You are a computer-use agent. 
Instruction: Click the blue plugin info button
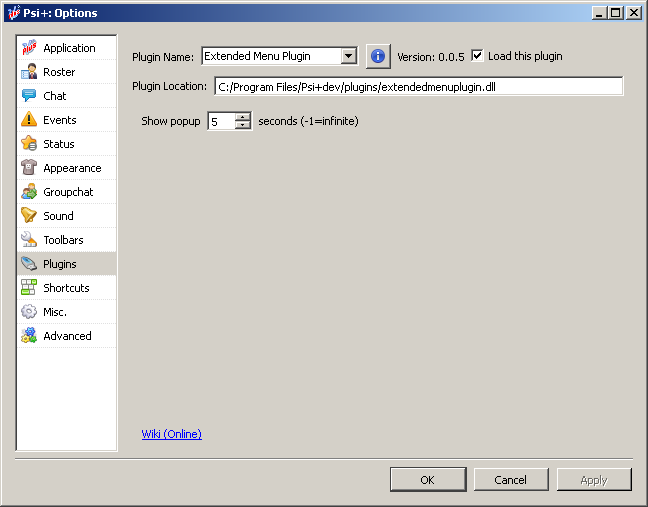377,56
